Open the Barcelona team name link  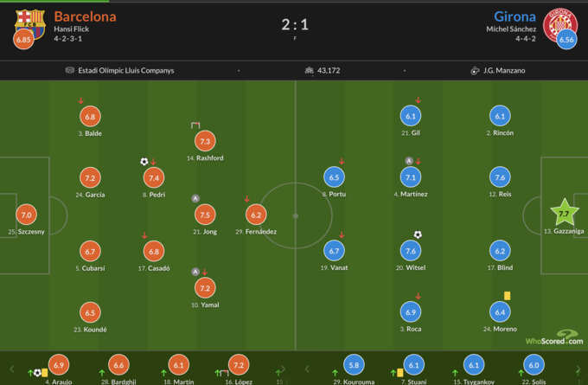(85, 16)
